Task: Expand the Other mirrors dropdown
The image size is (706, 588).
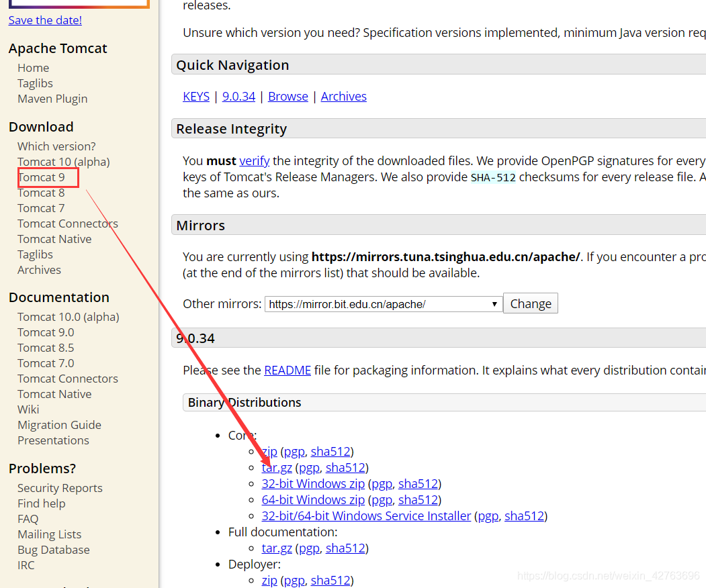Action: [x=384, y=304]
